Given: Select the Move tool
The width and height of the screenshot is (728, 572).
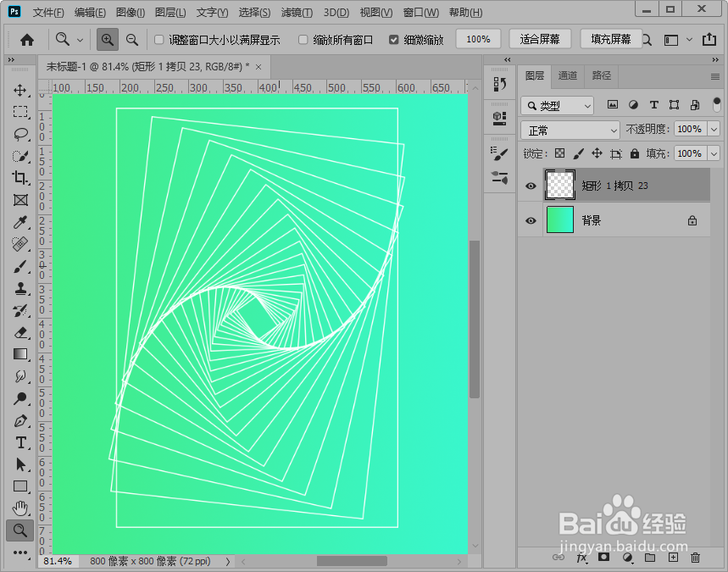Looking at the screenshot, I should [21, 90].
